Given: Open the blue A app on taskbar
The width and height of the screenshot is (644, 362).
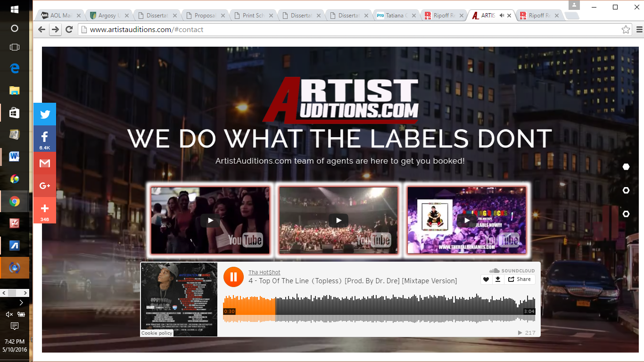Looking at the screenshot, I should coord(15,246).
